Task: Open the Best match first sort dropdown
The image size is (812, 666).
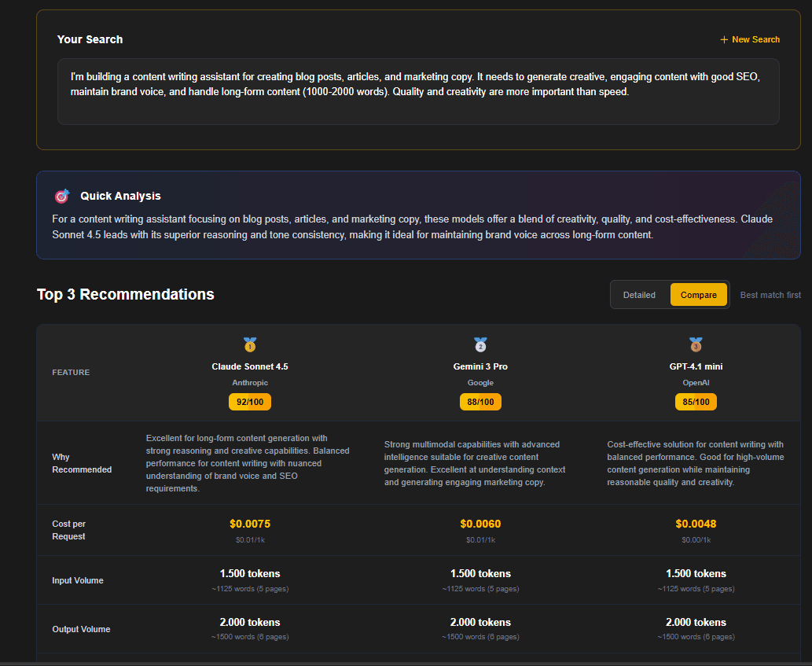Action: [770, 294]
